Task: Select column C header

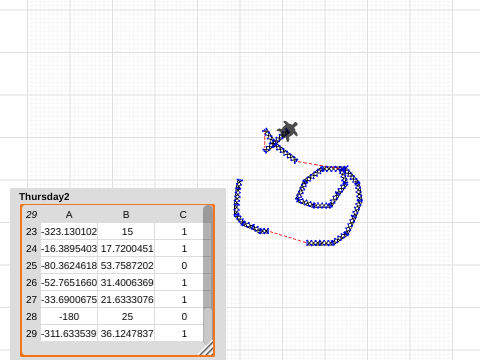Action: (x=183, y=215)
